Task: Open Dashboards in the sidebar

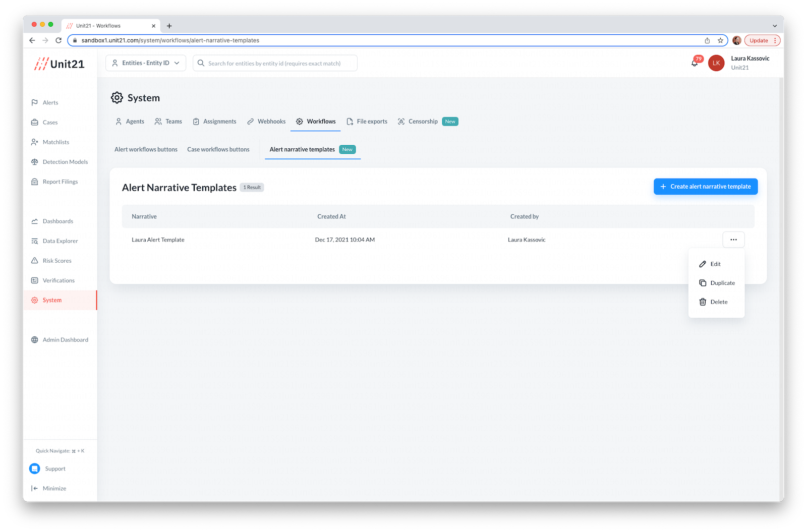Action: 52,221
